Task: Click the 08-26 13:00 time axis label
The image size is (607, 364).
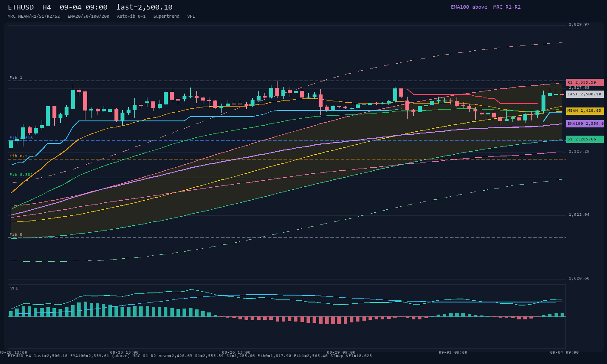Action: click(236, 352)
